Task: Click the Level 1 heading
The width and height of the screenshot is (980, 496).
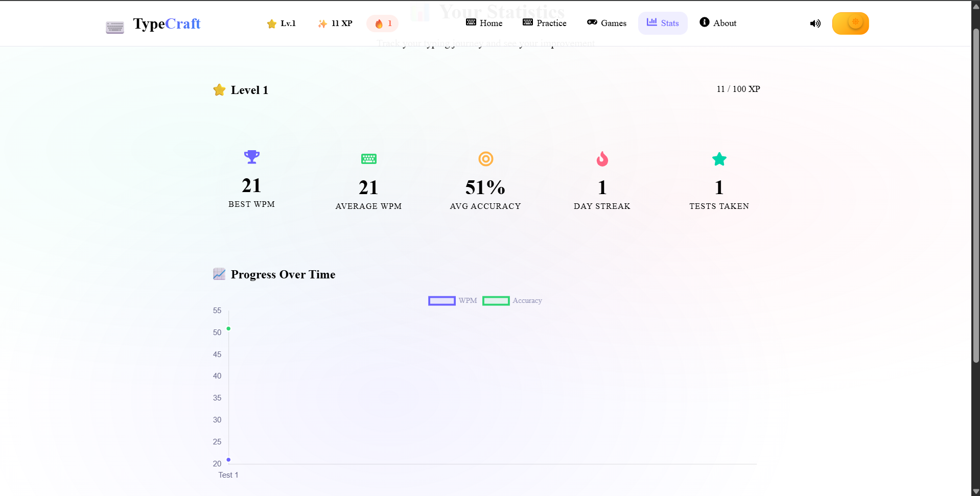Action: pyautogui.click(x=249, y=90)
